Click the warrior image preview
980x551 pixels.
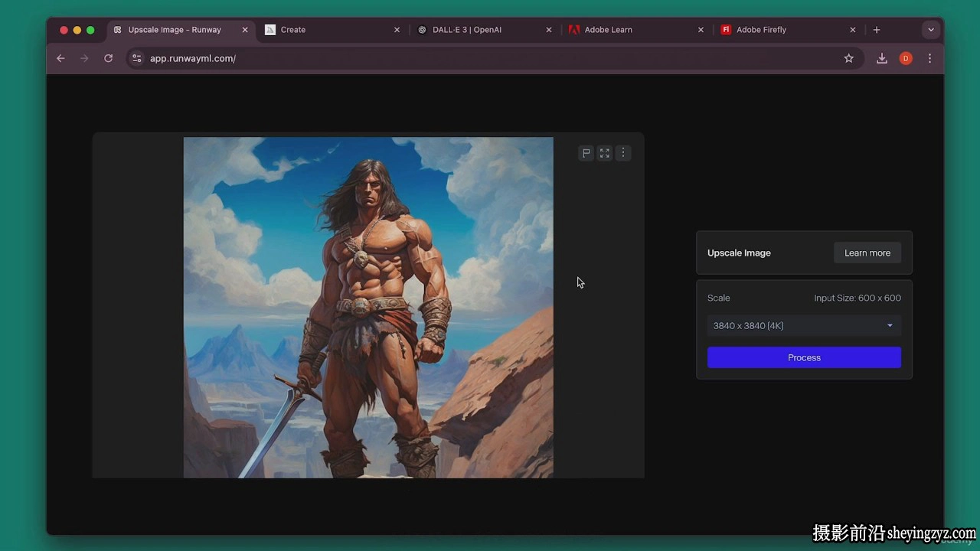click(x=368, y=308)
